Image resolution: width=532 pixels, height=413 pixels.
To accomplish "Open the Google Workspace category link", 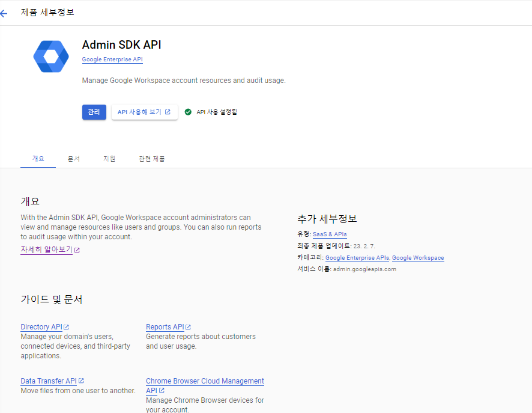I will (x=418, y=258).
